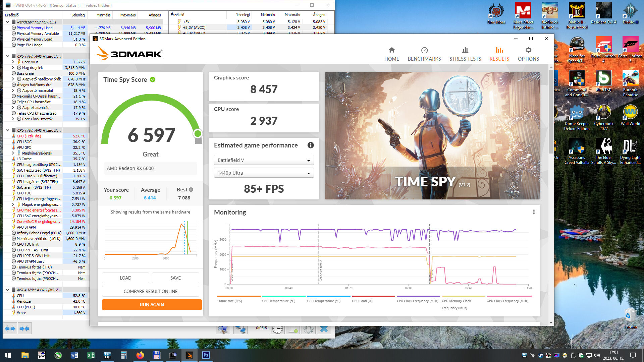644x362 pixels.
Task: Toggle the CPU Clock Frequency legend item
Action: pyautogui.click(x=418, y=299)
